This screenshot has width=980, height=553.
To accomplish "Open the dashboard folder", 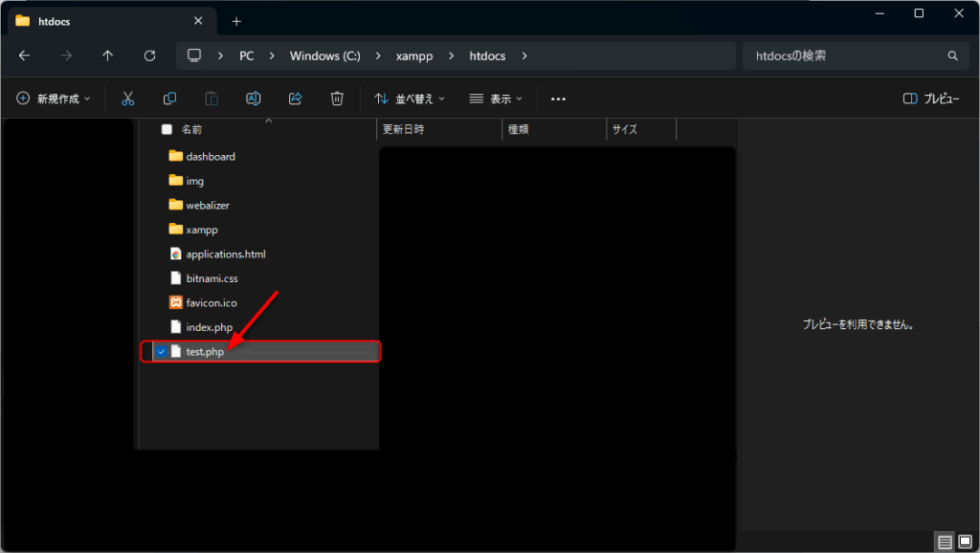I will 210,156.
